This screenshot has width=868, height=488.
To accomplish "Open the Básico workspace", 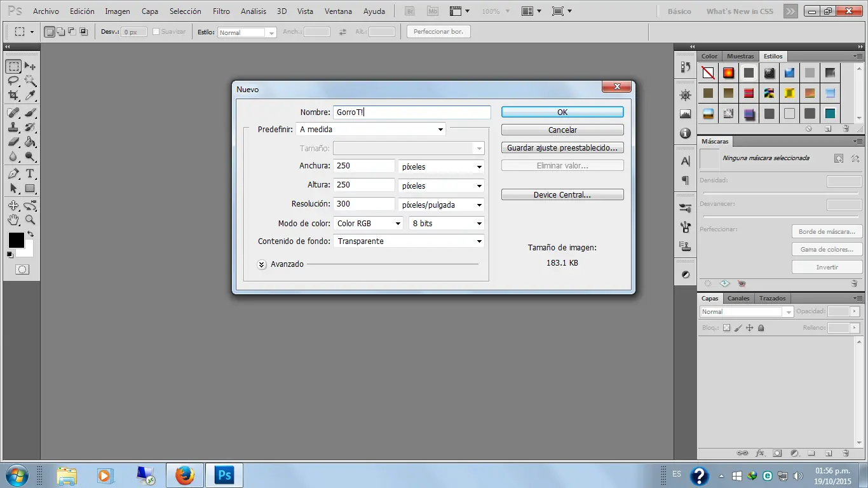I will (679, 11).
